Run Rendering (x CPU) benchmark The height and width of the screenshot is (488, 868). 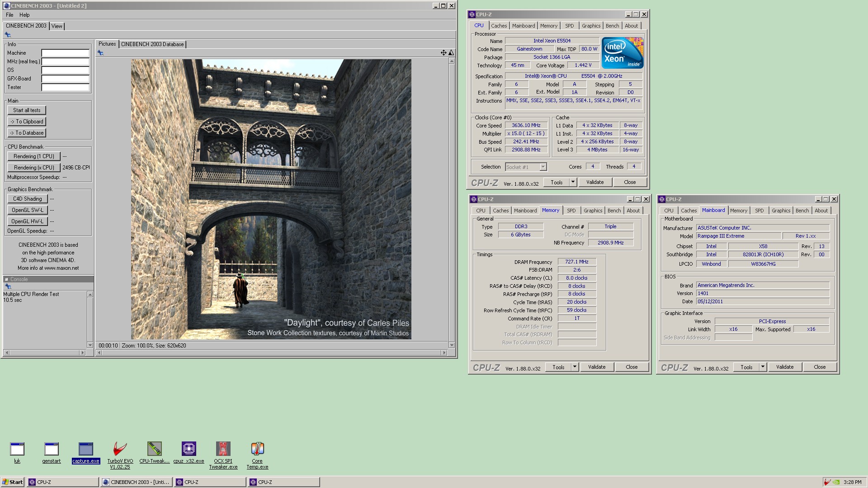click(34, 168)
